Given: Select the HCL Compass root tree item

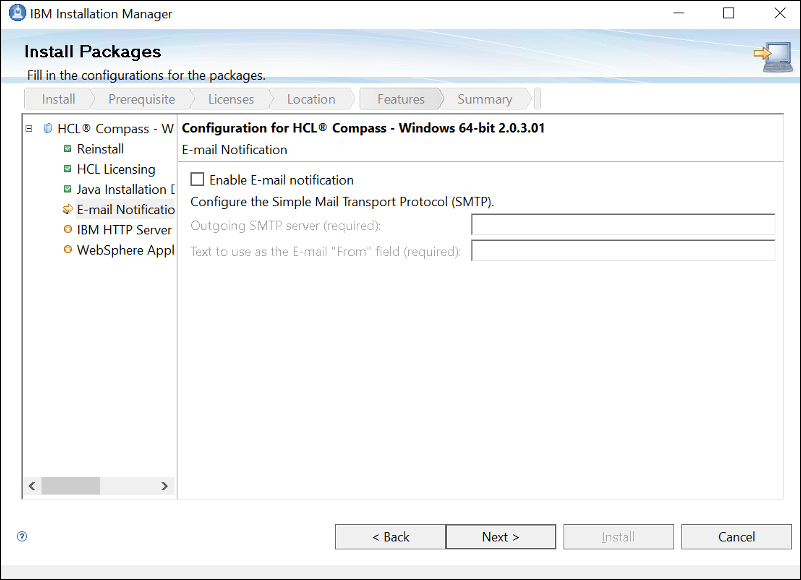Looking at the screenshot, I should (115, 129).
